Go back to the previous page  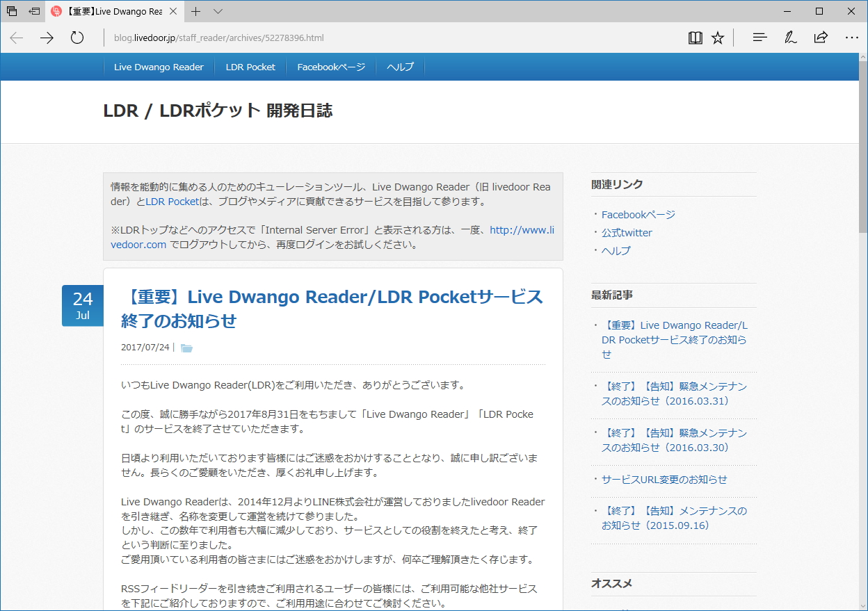[16, 38]
